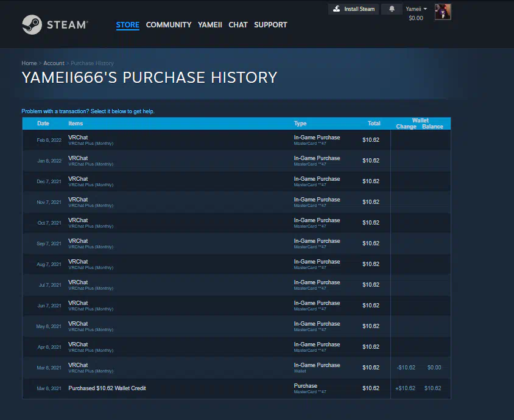The width and height of the screenshot is (514, 420).
Task: Open the SUPPORT menu item
Action: [x=270, y=25]
